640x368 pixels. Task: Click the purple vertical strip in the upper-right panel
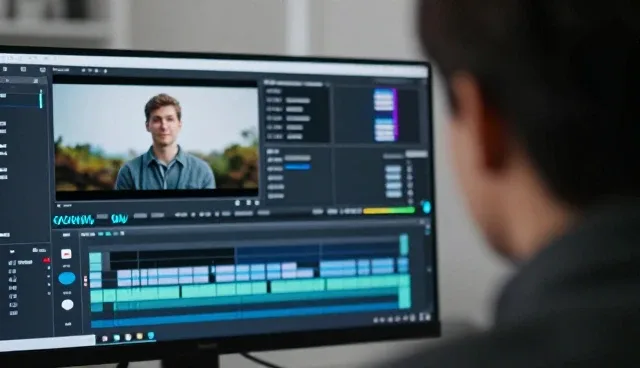[395, 115]
